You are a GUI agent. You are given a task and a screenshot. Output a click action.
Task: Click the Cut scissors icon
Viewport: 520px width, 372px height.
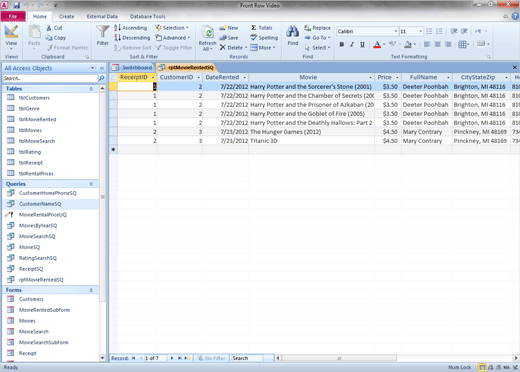(49, 28)
